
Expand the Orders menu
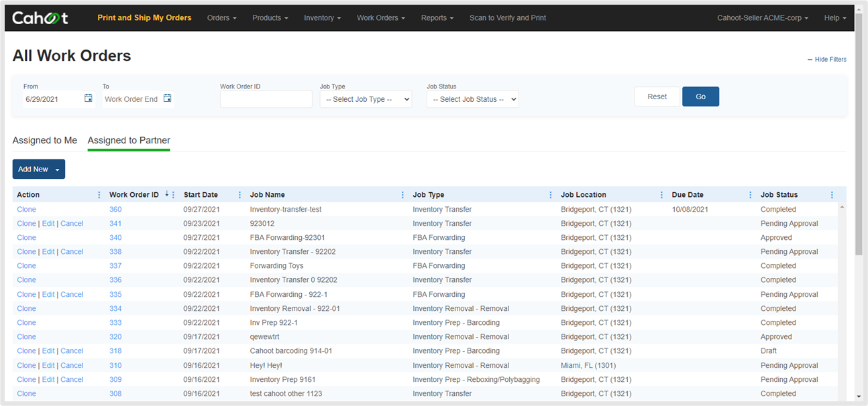tap(222, 18)
